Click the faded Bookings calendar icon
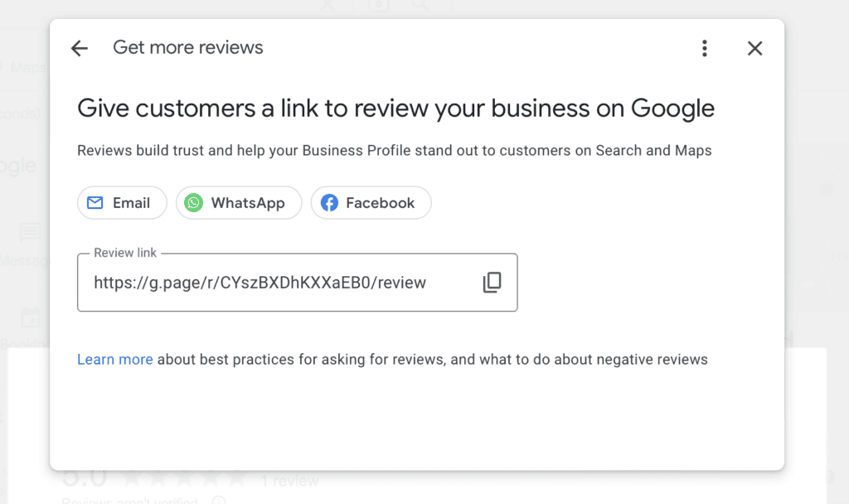This screenshot has width=849, height=504. pos(30,317)
